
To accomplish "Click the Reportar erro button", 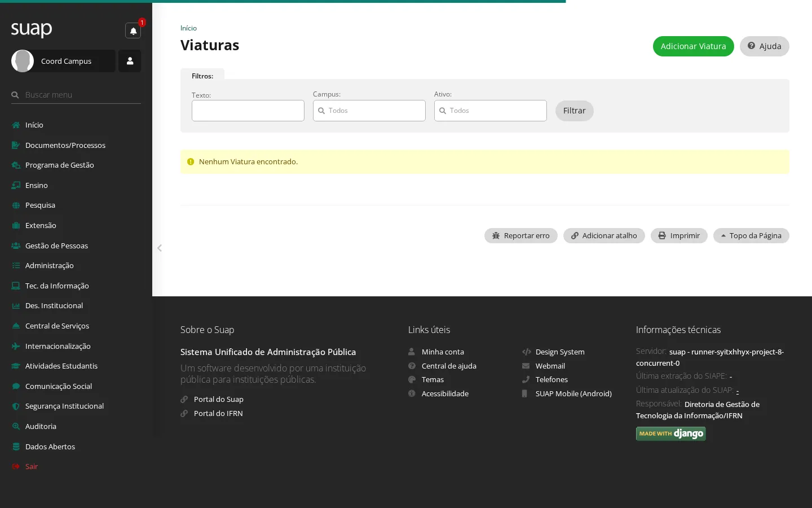I will 520,236.
